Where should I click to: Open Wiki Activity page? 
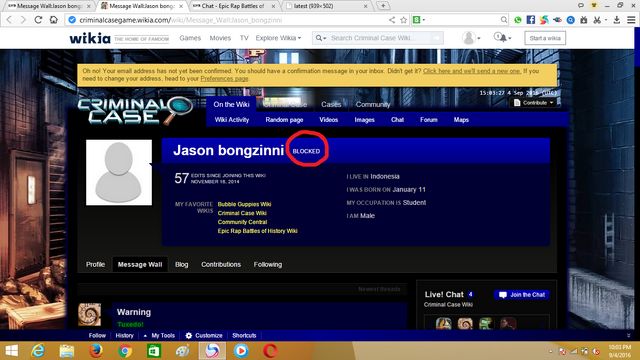[x=232, y=120]
